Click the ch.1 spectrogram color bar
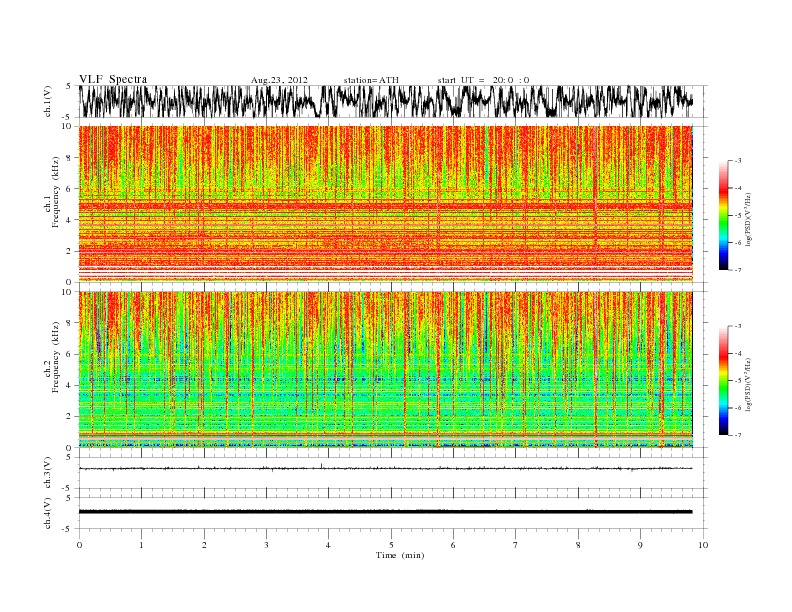Viewport: 792px width, 612px height. 723,215
